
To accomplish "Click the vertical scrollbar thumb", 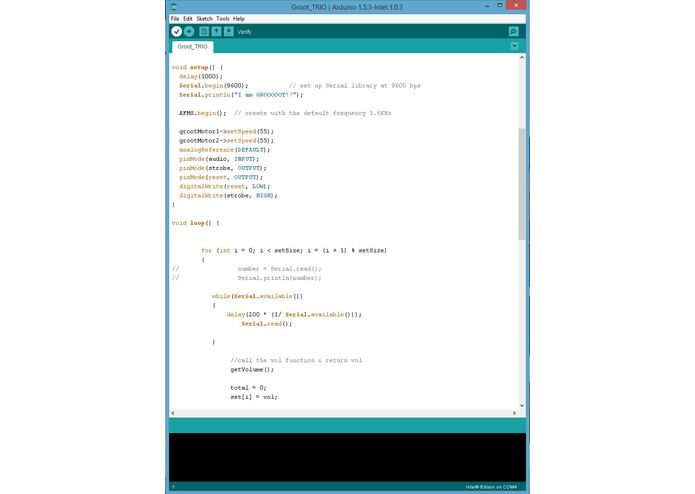I will 522,184.
